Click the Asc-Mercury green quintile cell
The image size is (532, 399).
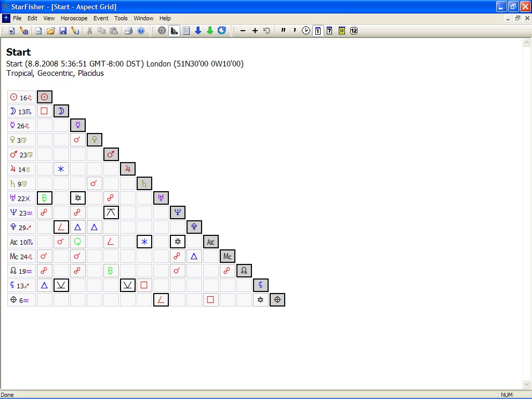(x=78, y=242)
